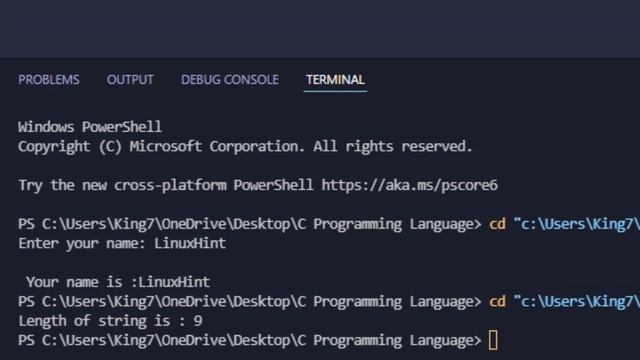The image size is (640, 360).
Task: Click the terminal cursor at the last prompt
Action: coord(493,340)
